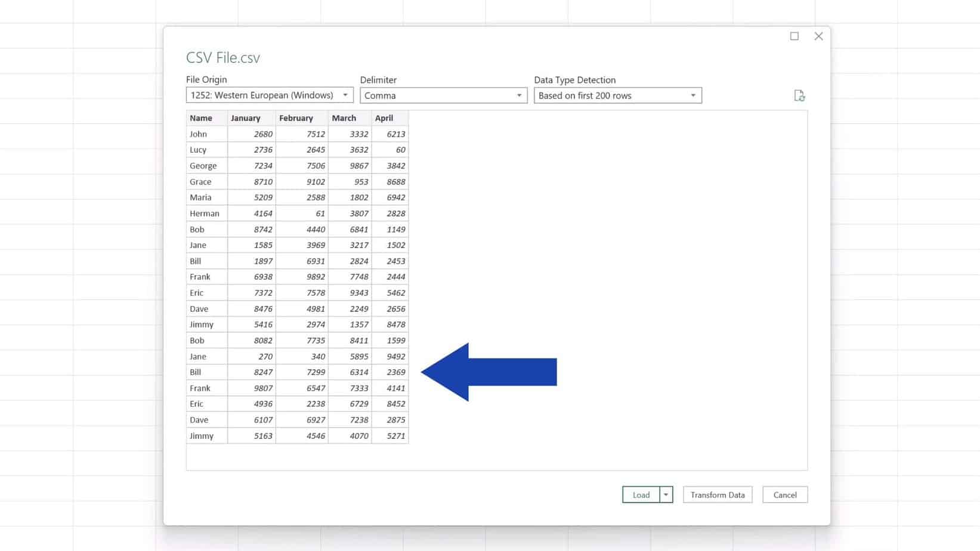The image size is (980, 551).
Task: Open the File Origin dropdown
Action: 347,95
